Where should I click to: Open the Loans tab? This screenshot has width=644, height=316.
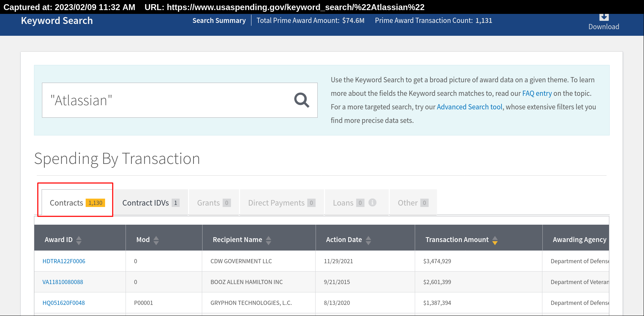(357, 202)
